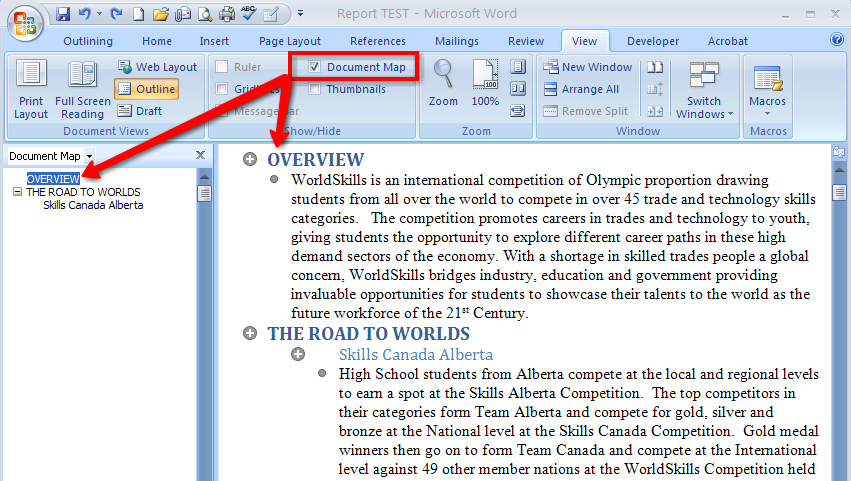This screenshot has width=851, height=481.
Task: Select OVERVIEW in Document Map
Action: click(53, 179)
